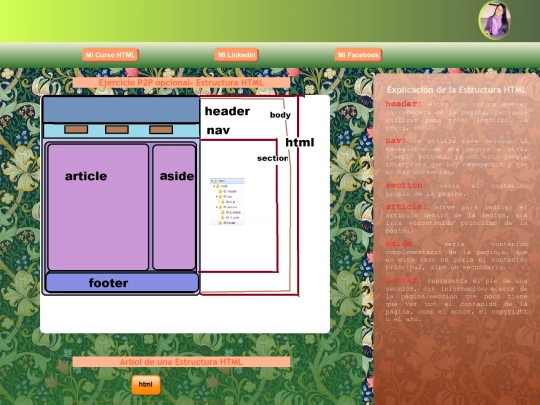Click the red 'nav:' term
Image resolution: width=540 pixels, height=405 pixels.
[x=395, y=141]
